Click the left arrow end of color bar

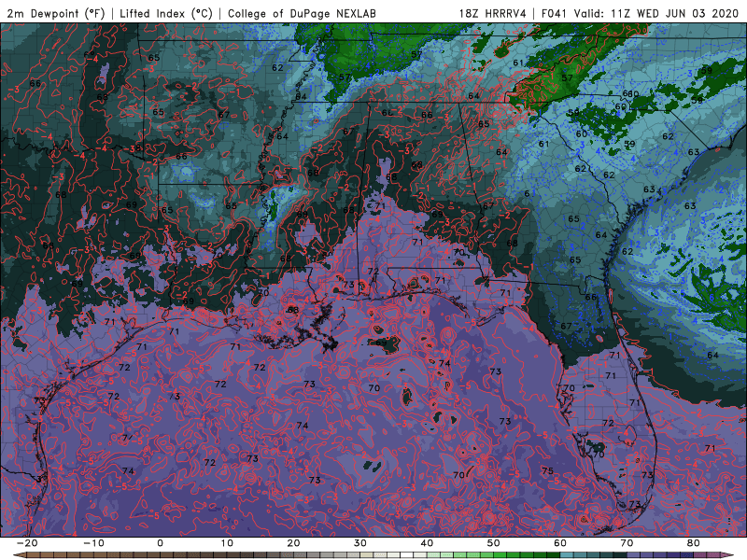(19, 555)
